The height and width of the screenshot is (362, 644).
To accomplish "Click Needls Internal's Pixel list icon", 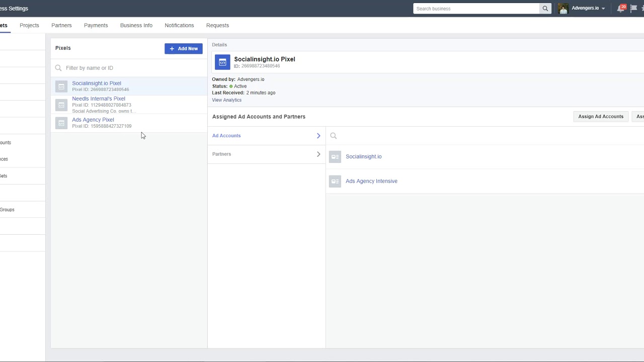I will 61,105.
